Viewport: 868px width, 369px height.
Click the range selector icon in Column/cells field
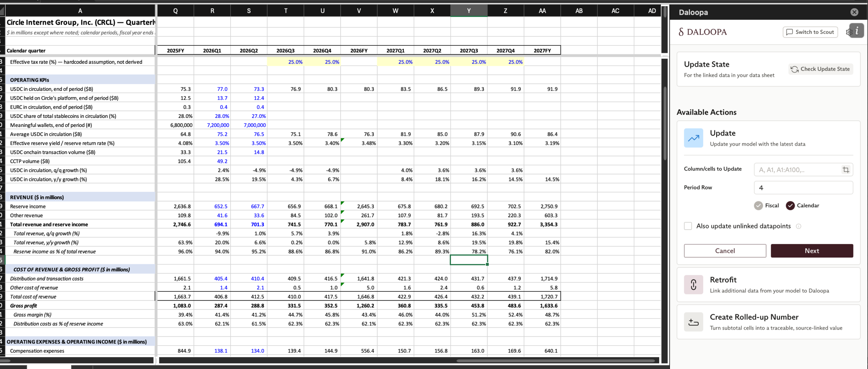point(846,170)
